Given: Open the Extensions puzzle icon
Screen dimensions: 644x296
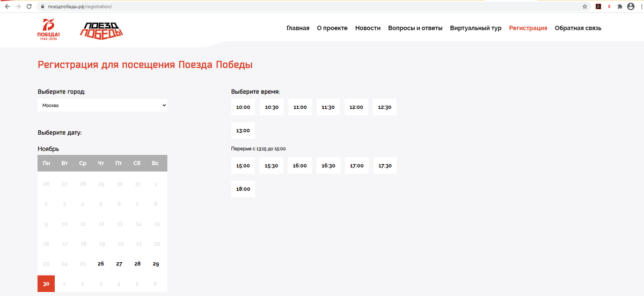Looking at the screenshot, I should point(620,6).
